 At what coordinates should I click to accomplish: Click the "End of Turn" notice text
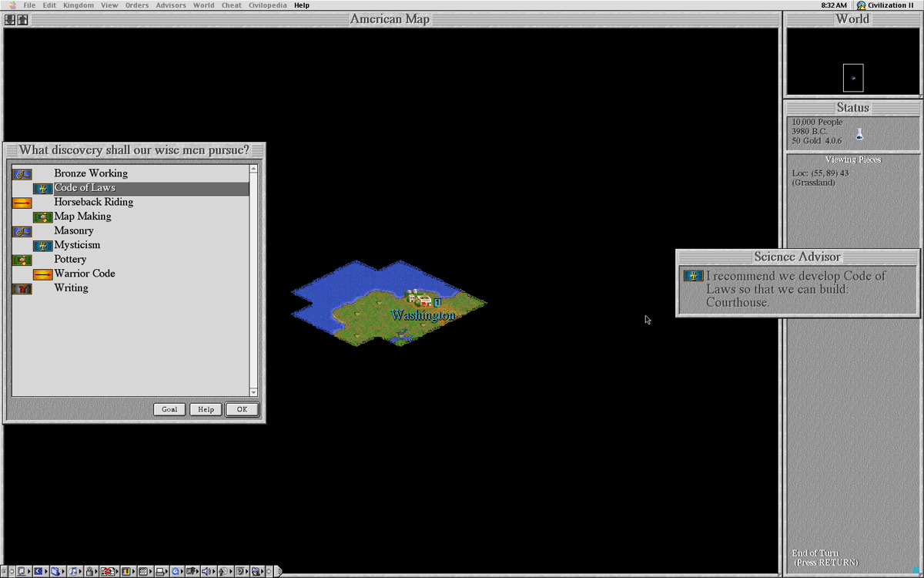pos(815,553)
